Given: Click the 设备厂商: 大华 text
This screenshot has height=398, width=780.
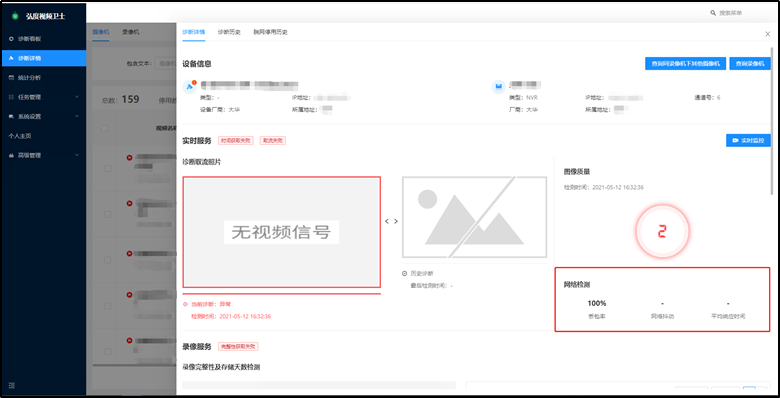Looking at the screenshot, I should 220,109.
